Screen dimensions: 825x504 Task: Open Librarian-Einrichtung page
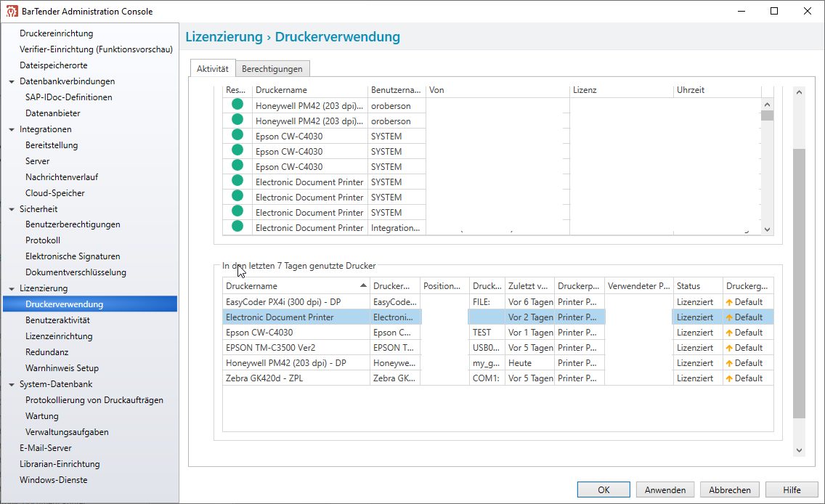[60, 464]
